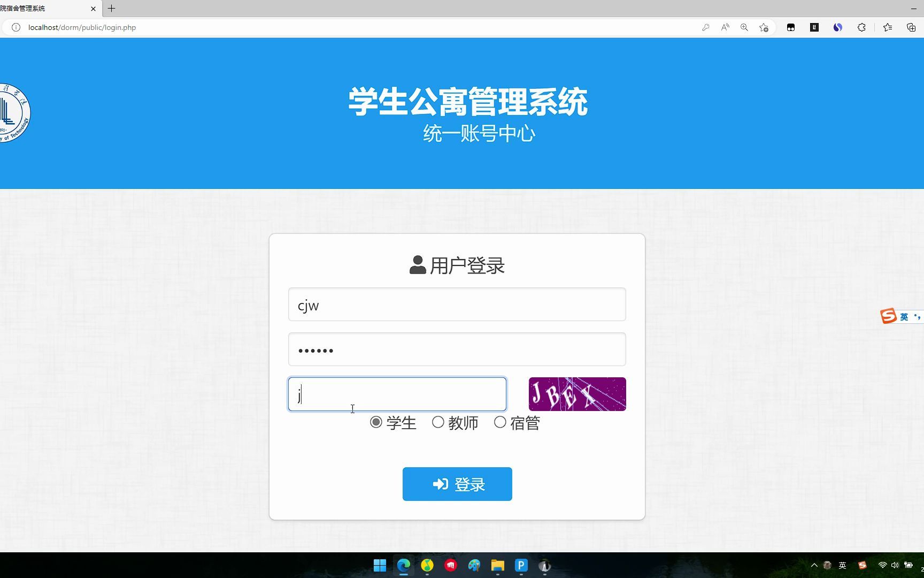Click the Sogou icon in system tray
Viewport: 924px width, 578px height.
click(862, 565)
